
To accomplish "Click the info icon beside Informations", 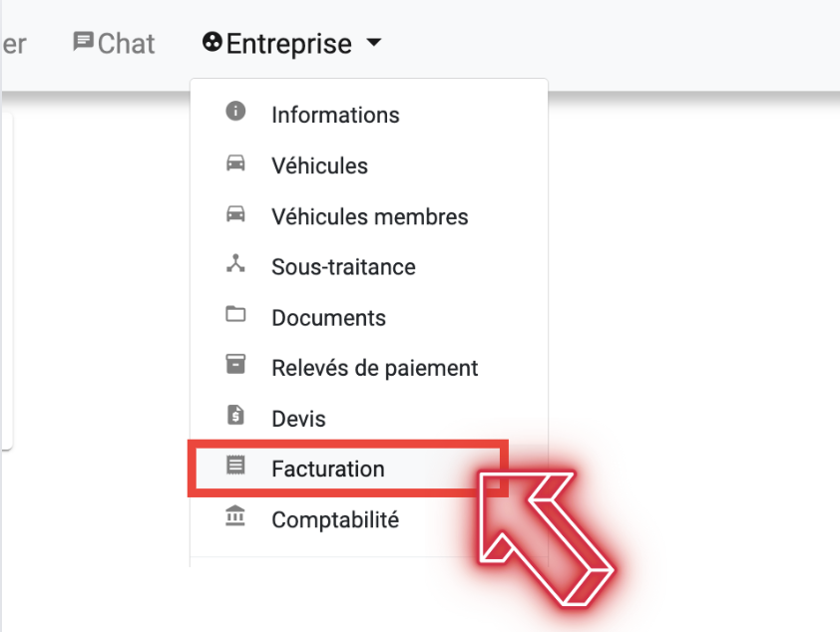I will (x=235, y=111).
